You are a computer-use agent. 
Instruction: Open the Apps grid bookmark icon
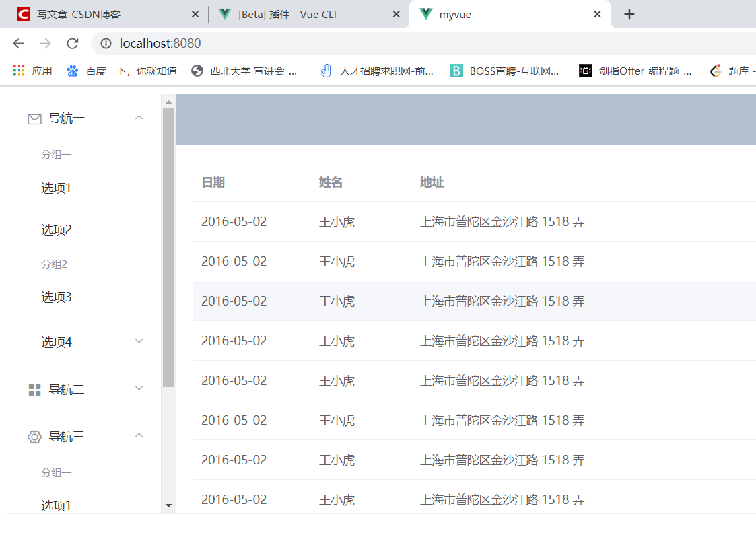pos(19,71)
